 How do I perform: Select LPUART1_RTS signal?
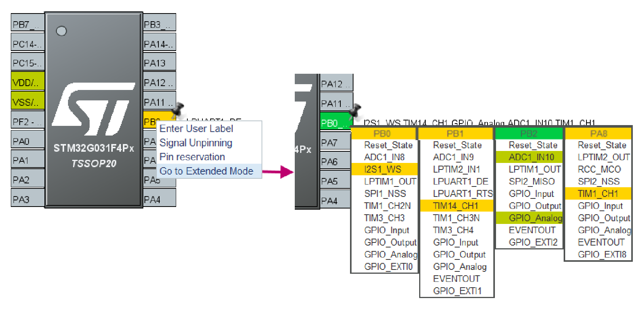tap(463, 193)
